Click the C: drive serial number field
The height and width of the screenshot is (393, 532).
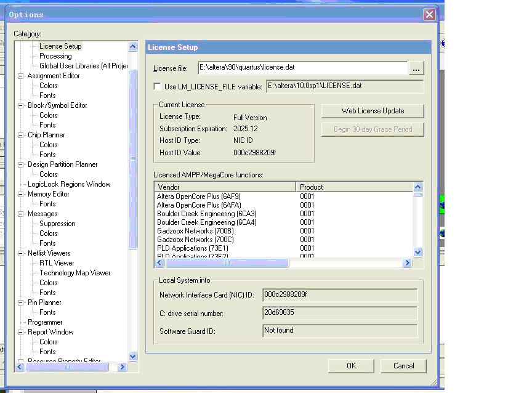click(x=340, y=313)
